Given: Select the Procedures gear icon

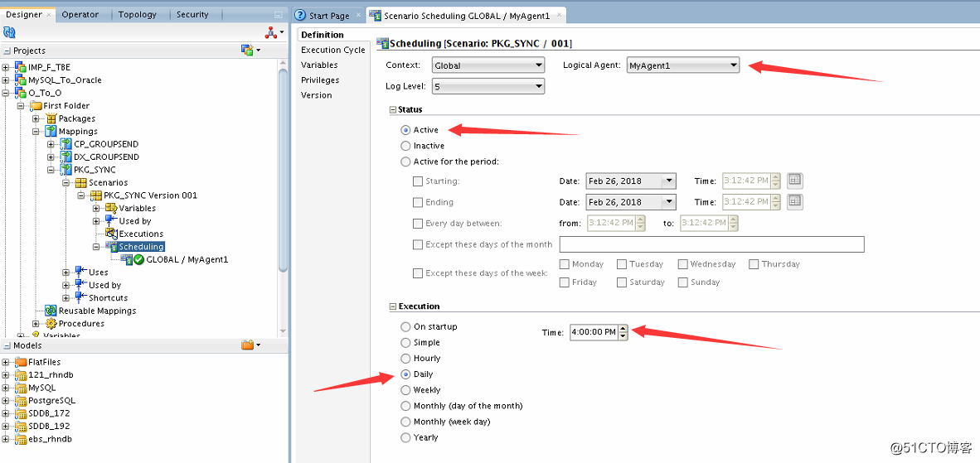Looking at the screenshot, I should [51, 323].
